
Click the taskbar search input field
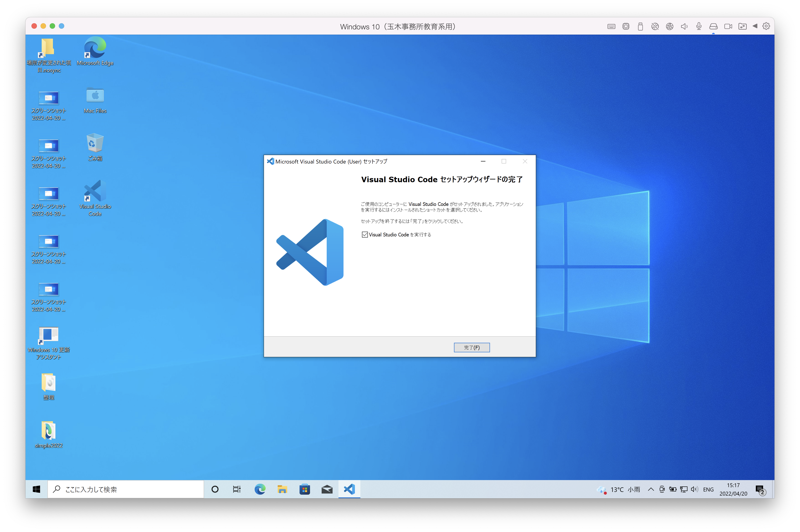(126, 489)
